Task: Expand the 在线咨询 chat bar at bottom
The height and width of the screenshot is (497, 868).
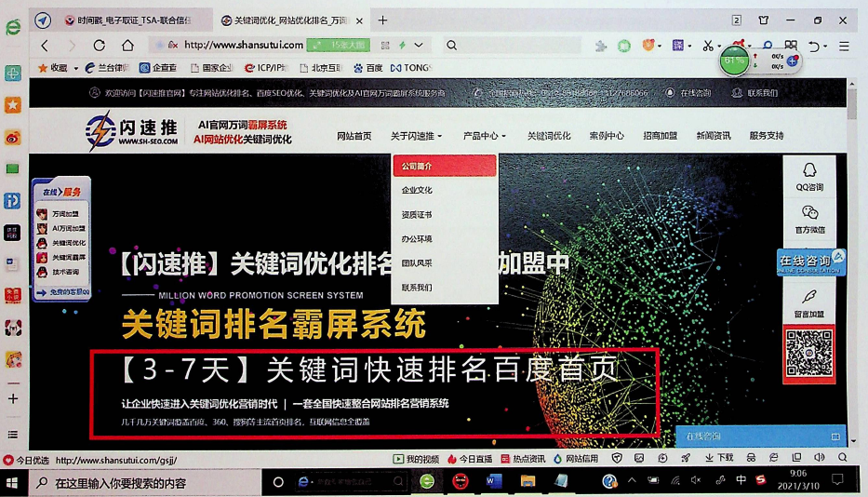Action: pos(762,437)
